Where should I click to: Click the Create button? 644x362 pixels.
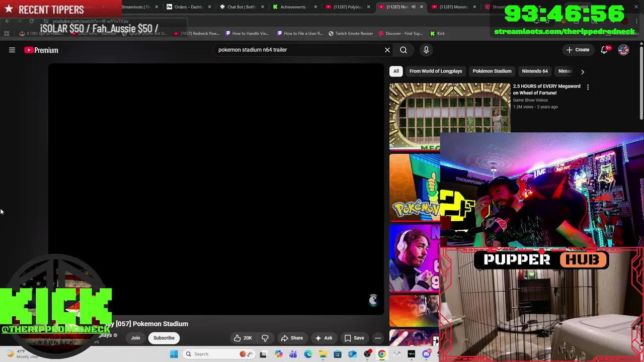[578, 50]
